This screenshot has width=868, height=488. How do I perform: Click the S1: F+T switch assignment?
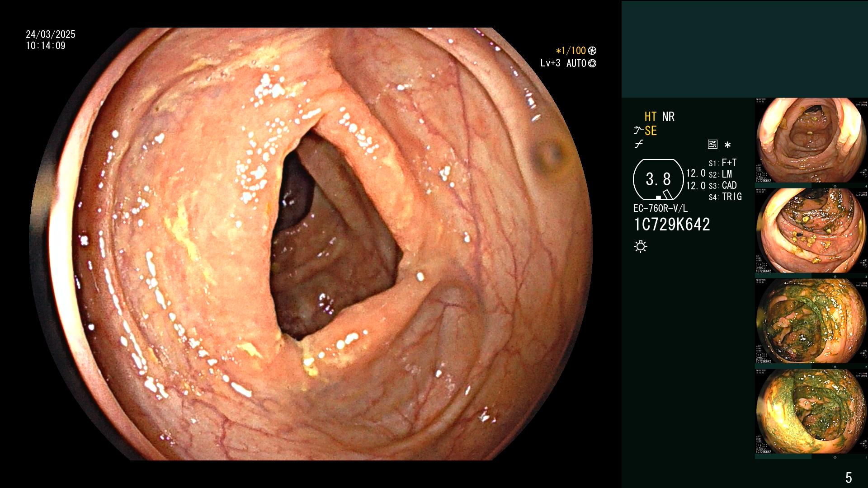click(x=723, y=163)
